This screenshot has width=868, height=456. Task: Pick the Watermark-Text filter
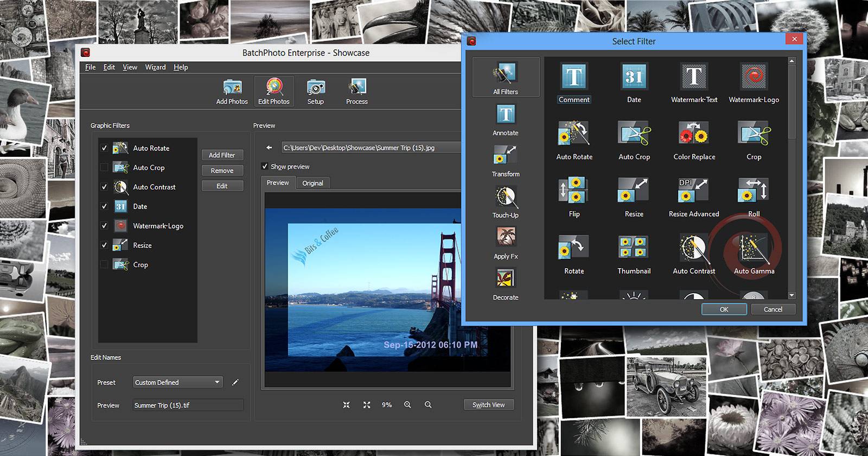[x=694, y=83]
